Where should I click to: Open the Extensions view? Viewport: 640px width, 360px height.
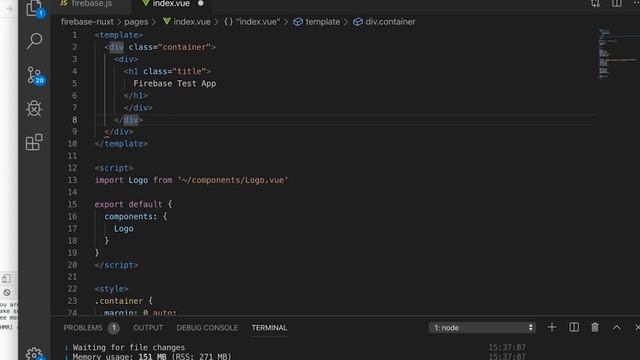coord(34,142)
